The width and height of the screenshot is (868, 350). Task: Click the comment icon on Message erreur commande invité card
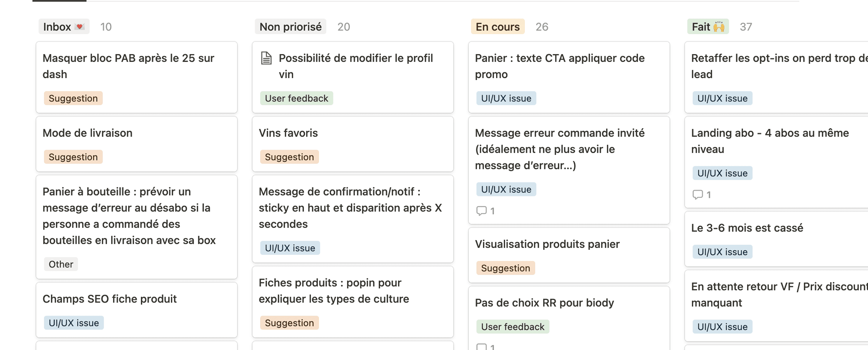point(481,211)
